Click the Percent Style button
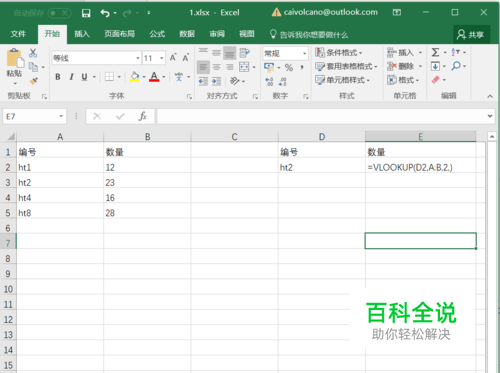Image resolution: width=500 pixels, height=373 pixels. pos(289,68)
